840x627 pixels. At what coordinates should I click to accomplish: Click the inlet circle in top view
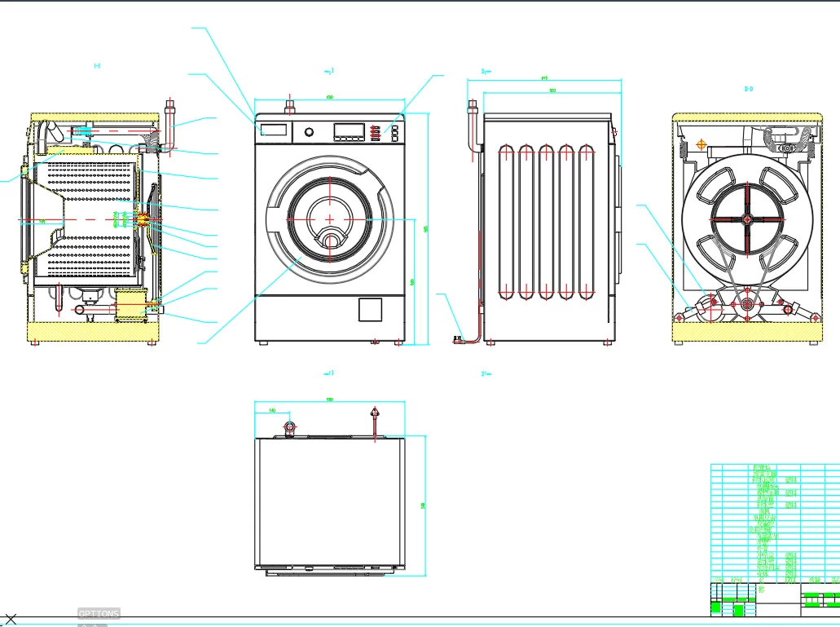pyautogui.click(x=290, y=427)
